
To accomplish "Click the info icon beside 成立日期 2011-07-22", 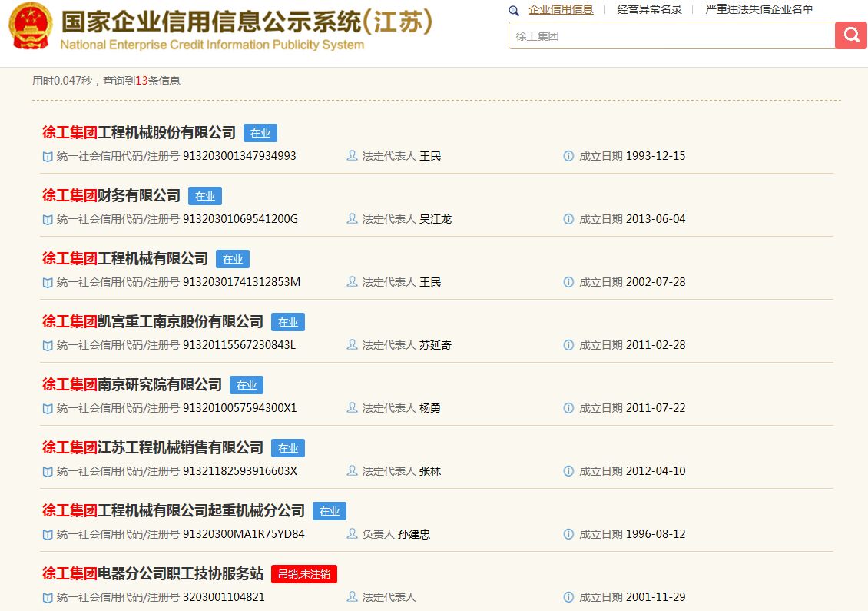I will [x=568, y=408].
